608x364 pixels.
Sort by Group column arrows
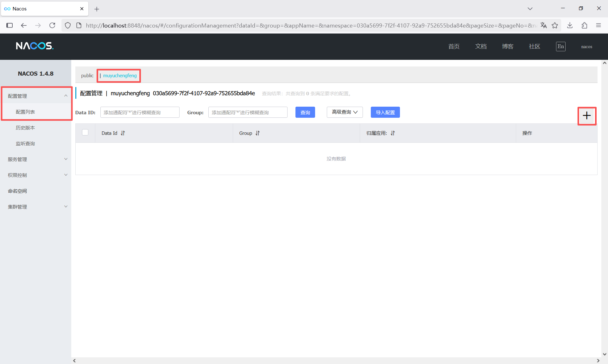[257, 133]
